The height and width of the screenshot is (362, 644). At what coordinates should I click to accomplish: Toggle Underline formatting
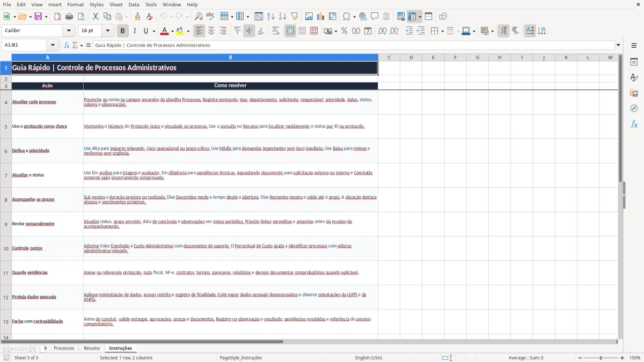click(x=146, y=31)
